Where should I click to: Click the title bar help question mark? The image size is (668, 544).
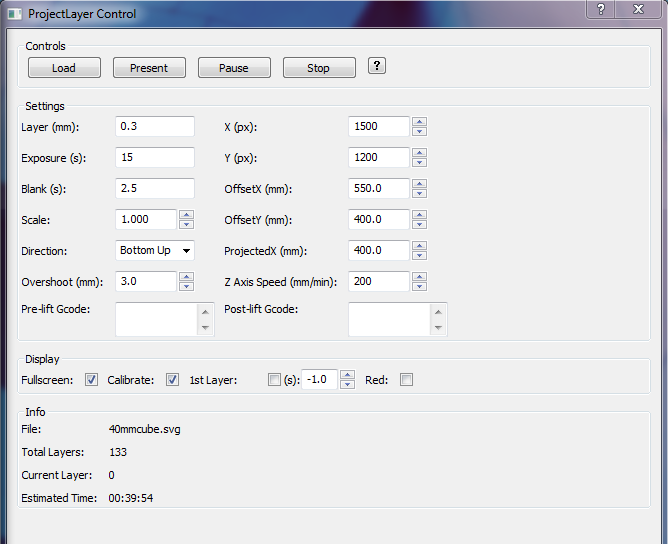pyautogui.click(x=600, y=9)
